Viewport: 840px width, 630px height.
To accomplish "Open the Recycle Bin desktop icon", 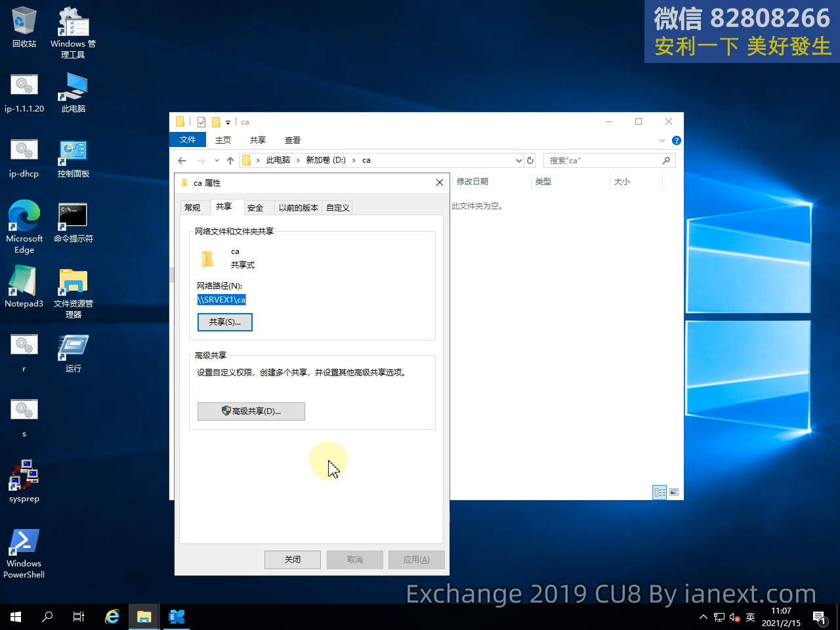I will pyautogui.click(x=24, y=28).
